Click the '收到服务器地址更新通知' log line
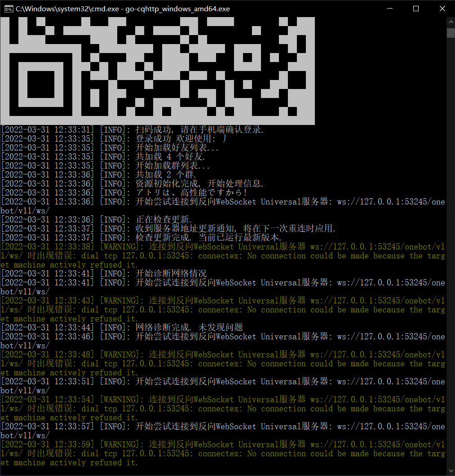Viewport: 455px width, 476px height. click(x=168, y=229)
